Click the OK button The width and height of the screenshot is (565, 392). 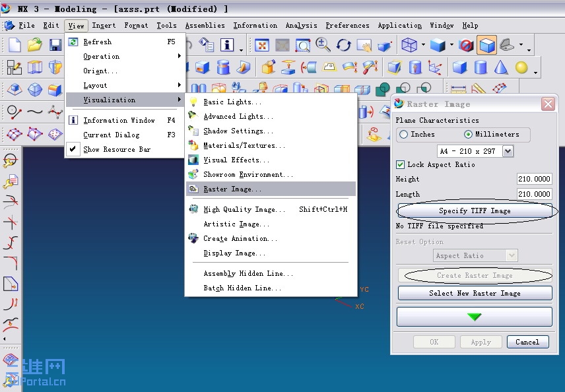click(x=434, y=342)
